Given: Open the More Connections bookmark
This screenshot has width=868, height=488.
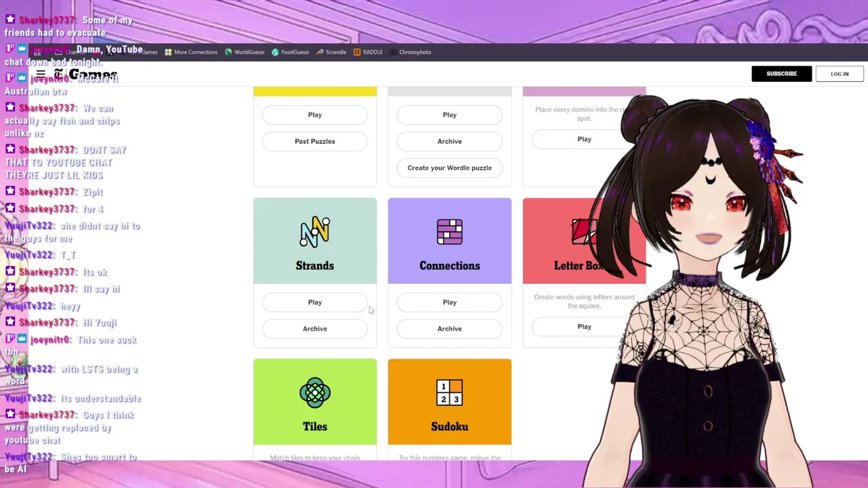Looking at the screenshot, I should coord(191,52).
